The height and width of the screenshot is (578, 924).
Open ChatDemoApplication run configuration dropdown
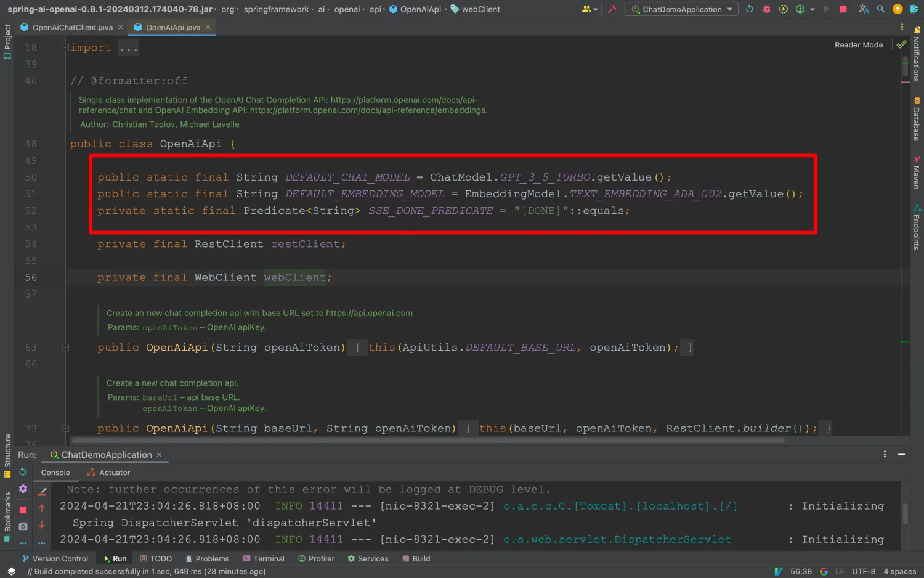coord(681,9)
